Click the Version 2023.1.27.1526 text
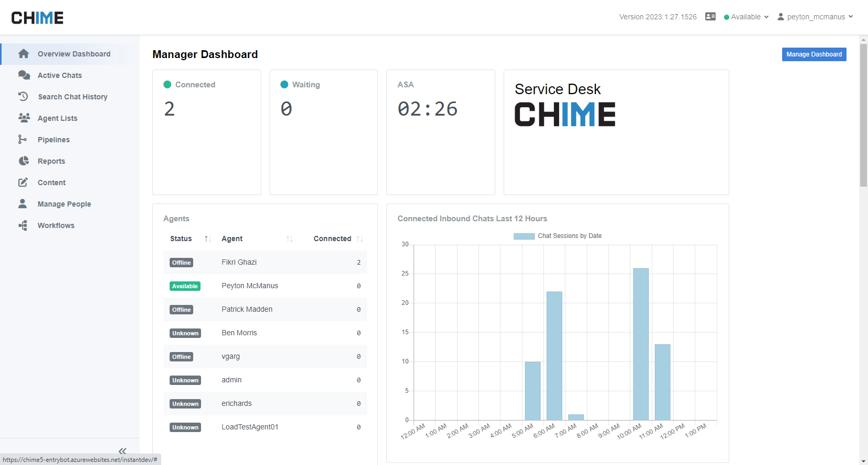Viewport: 868px width, 465px height. point(658,17)
